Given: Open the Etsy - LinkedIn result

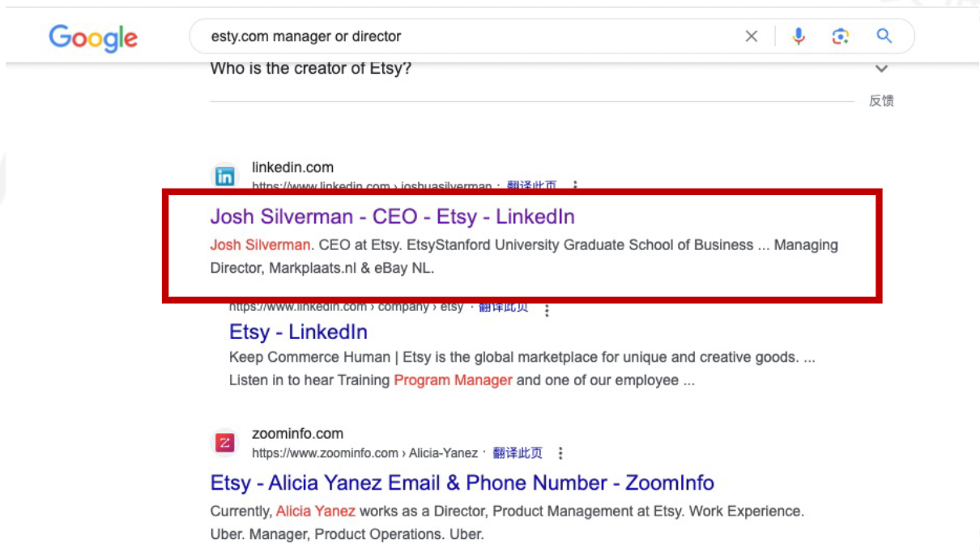Looking at the screenshot, I should click(298, 332).
